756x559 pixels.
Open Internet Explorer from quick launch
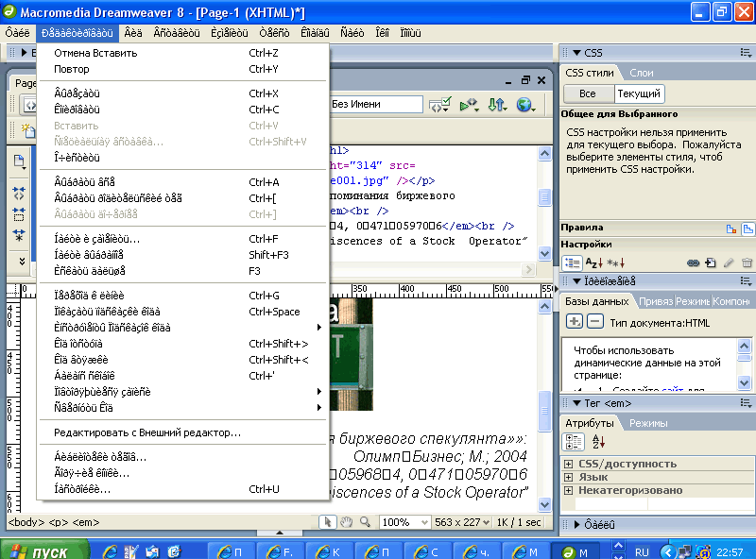click(x=110, y=551)
